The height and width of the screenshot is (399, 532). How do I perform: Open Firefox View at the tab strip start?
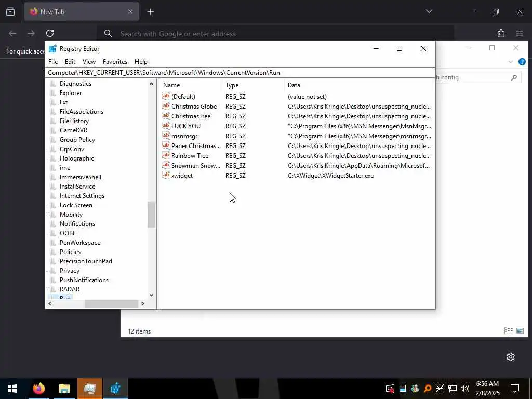(10, 11)
